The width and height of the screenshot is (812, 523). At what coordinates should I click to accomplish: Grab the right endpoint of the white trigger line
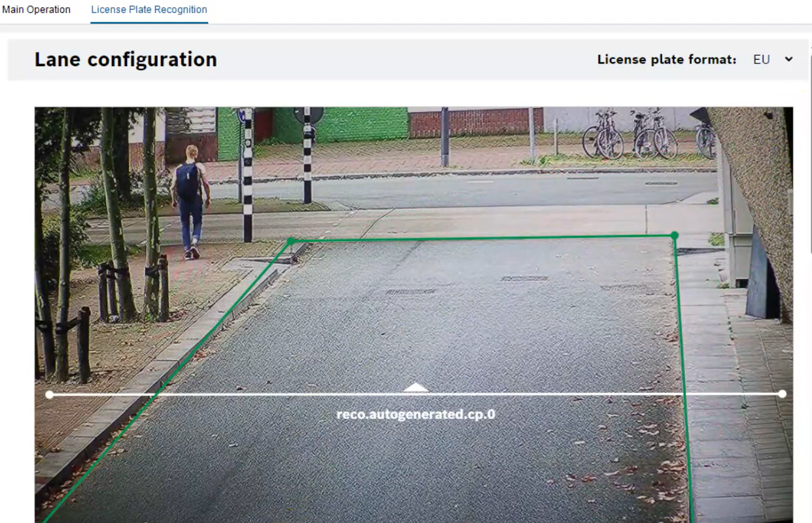click(783, 394)
